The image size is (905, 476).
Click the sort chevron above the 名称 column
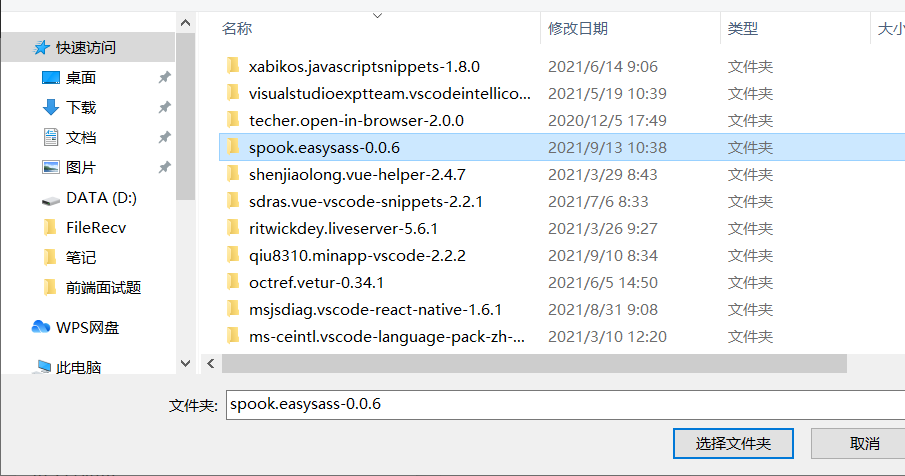click(x=377, y=16)
